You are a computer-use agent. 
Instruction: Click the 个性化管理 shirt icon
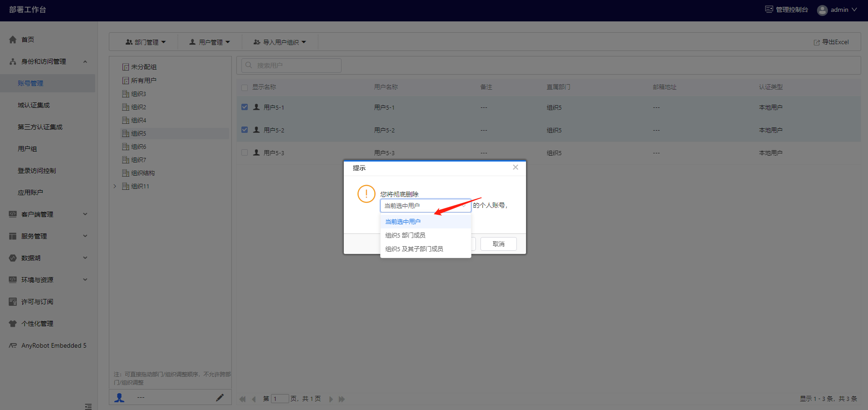click(x=13, y=324)
